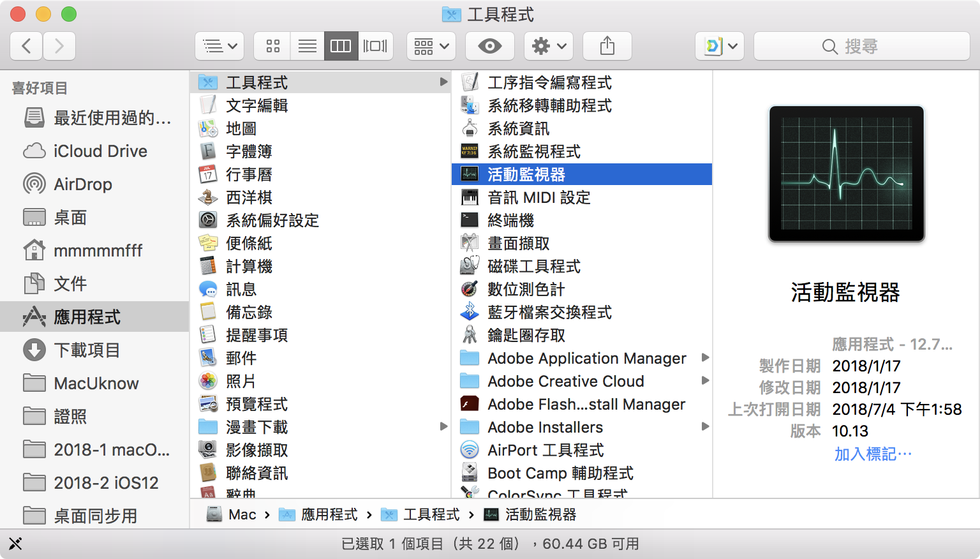
Task: Select the 系統偏好設定 icon
Action: (x=208, y=220)
